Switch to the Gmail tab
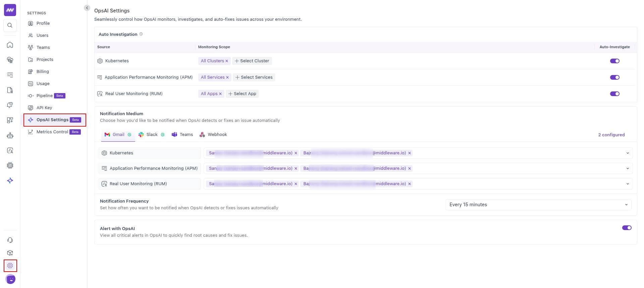644x288 pixels. [118, 135]
